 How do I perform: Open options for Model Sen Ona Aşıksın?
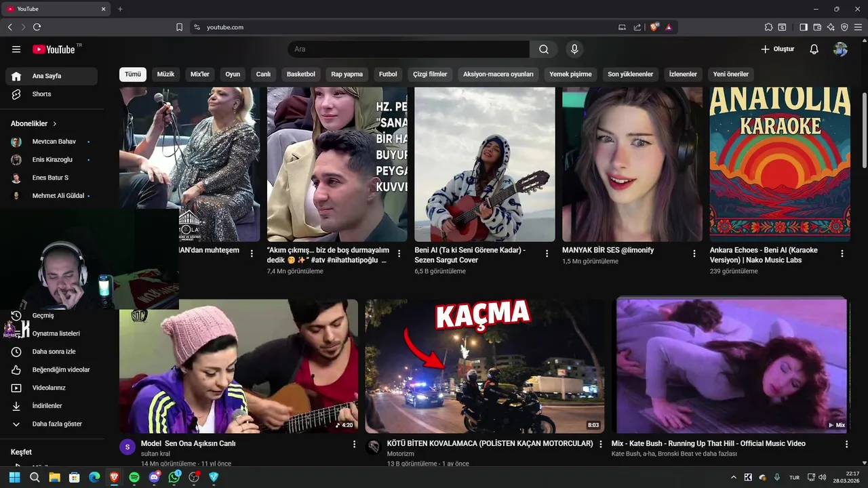(x=354, y=444)
